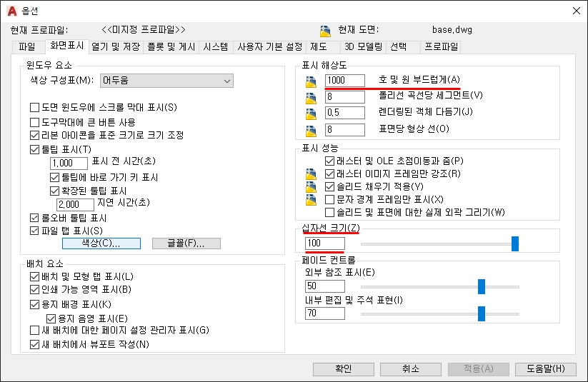The height and width of the screenshot is (382, 588).
Task: Click the 적용(A) button
Action: (479, 369)
